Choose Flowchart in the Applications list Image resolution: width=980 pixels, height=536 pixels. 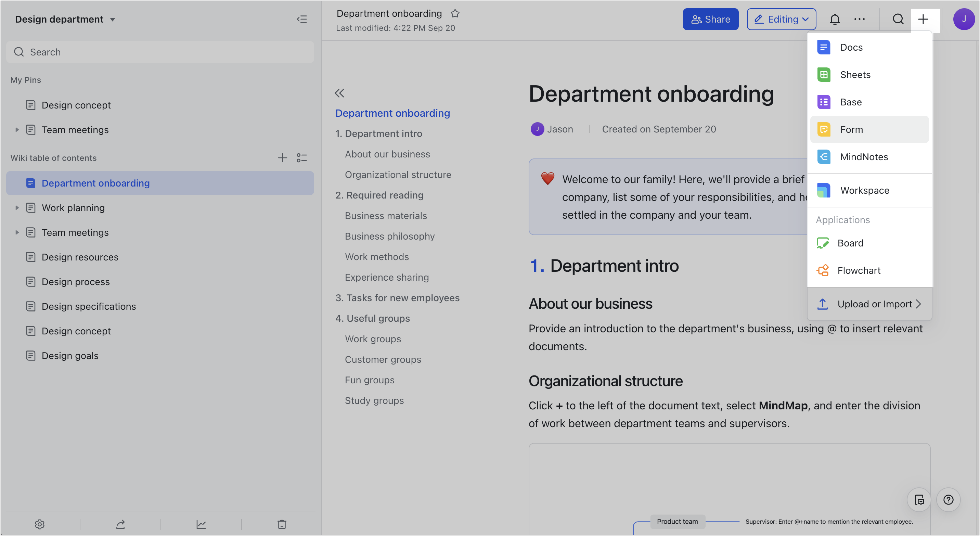tap(859, 270)
